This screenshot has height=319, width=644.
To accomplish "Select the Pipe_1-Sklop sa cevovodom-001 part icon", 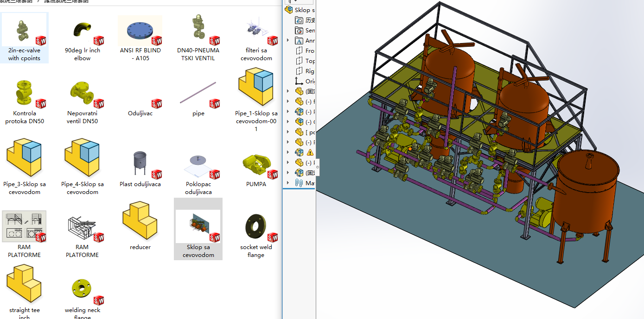I will pyautogui.click(x=256, y=86).
